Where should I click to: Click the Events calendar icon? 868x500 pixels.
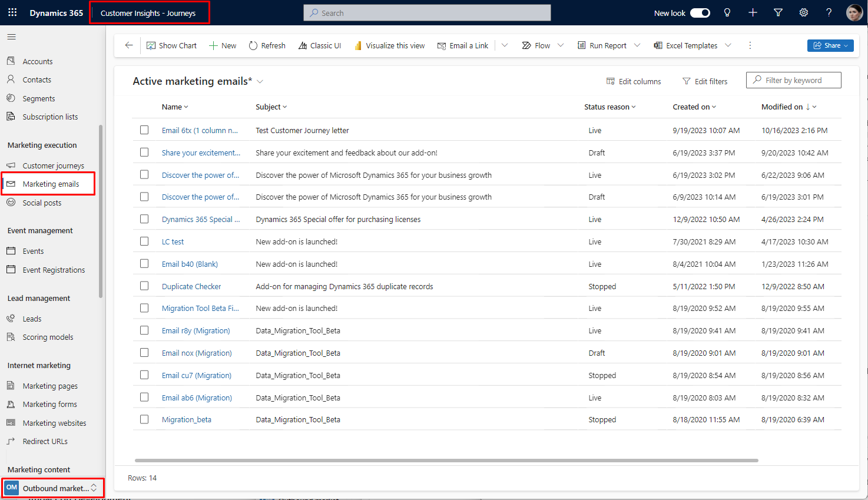11,250
